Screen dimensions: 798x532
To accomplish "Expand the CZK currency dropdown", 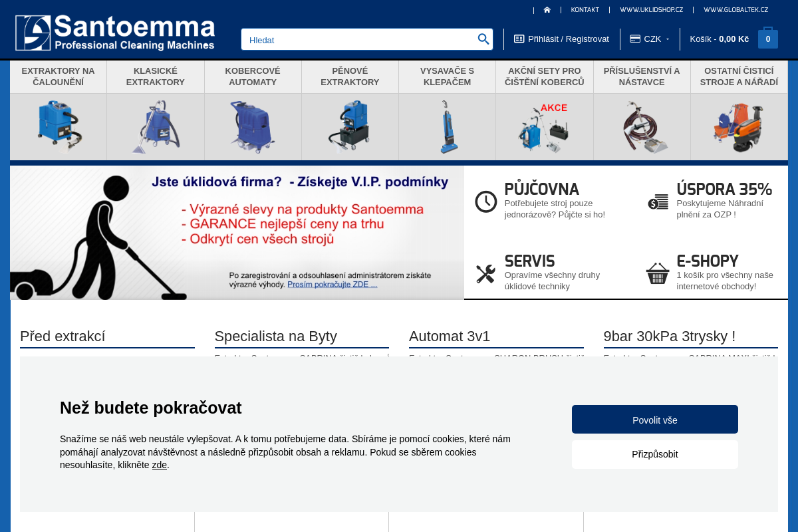I will tap(650, 39).
